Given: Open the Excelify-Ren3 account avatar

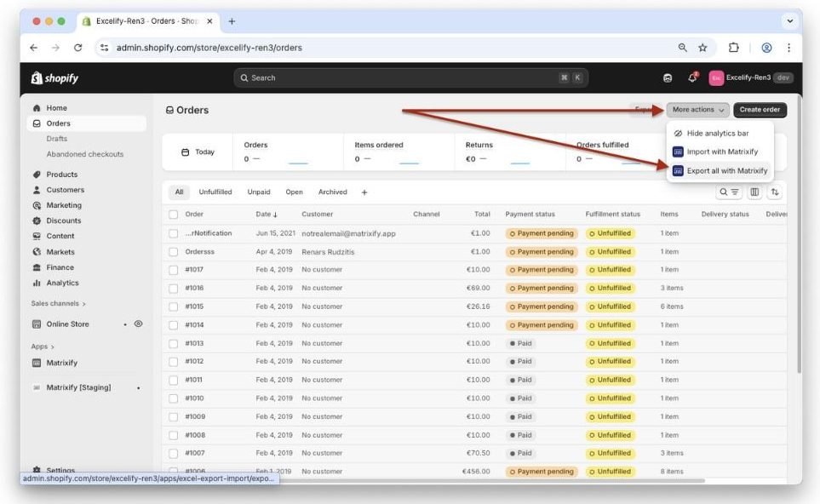Looking at the screenshot, I should tap(716, 78).
